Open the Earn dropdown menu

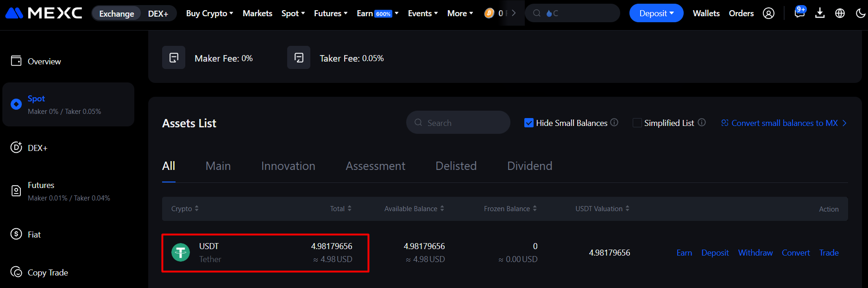tap(377, 13)
